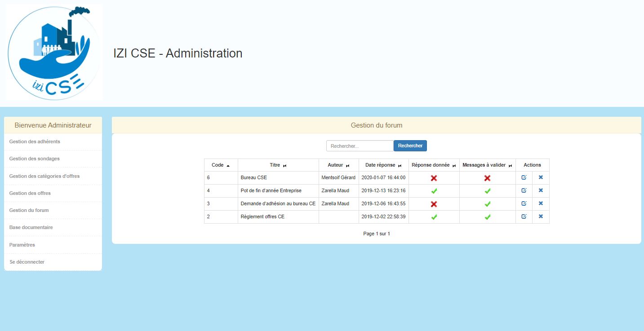Click the Rechercher button
Screen dimensions: 644x331
410,146
